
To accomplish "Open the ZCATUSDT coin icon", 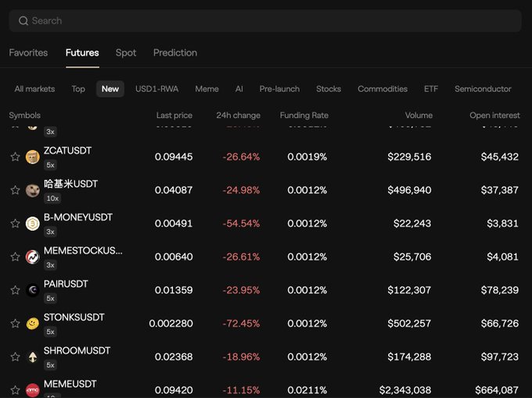I will (x=33, y=157).
